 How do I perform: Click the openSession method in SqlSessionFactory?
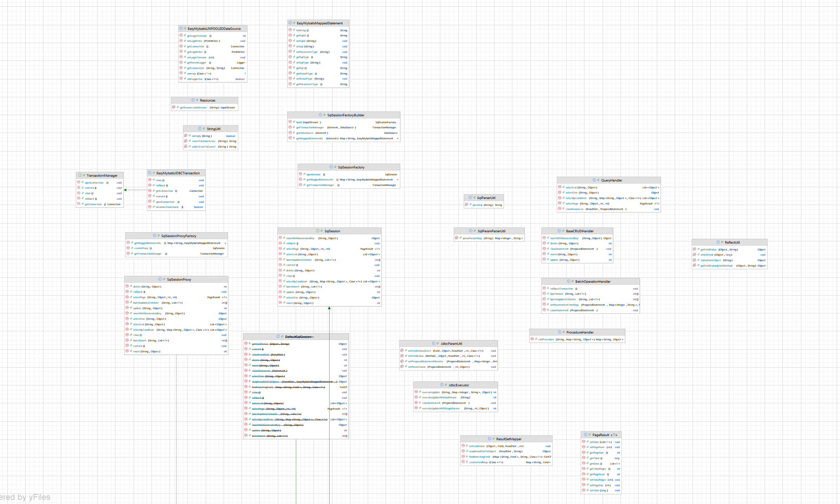click(x=313, y=174)
